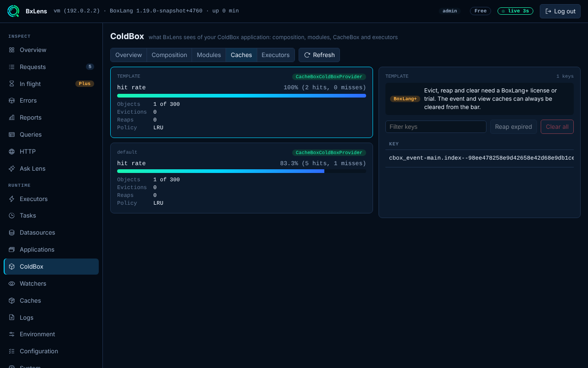The height and width of the screenshot is (368, 588).
Task: Open the Datasources page
Action: point(51,232)
